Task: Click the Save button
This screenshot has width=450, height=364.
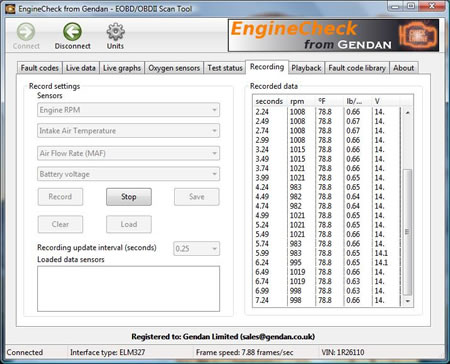Action: 197,197
